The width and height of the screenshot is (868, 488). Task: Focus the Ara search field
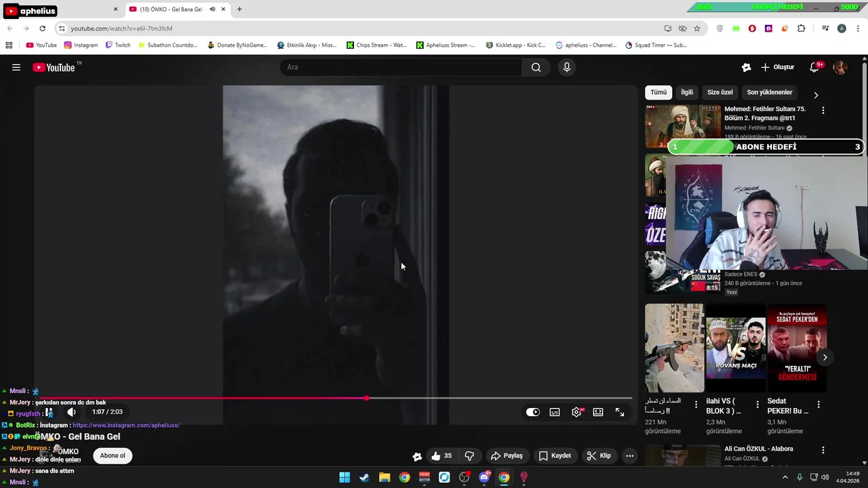click(401, 67)
